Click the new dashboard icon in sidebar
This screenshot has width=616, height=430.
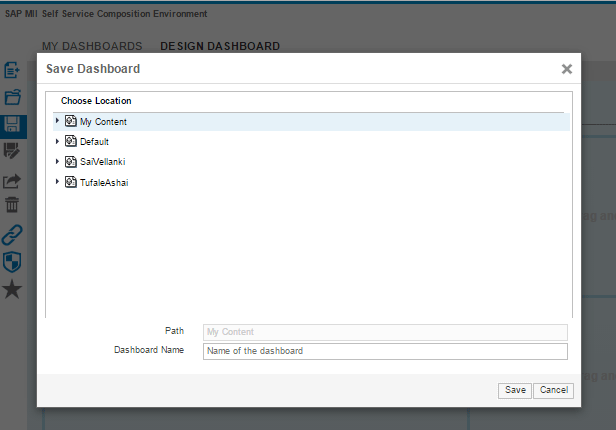(13, 70)
